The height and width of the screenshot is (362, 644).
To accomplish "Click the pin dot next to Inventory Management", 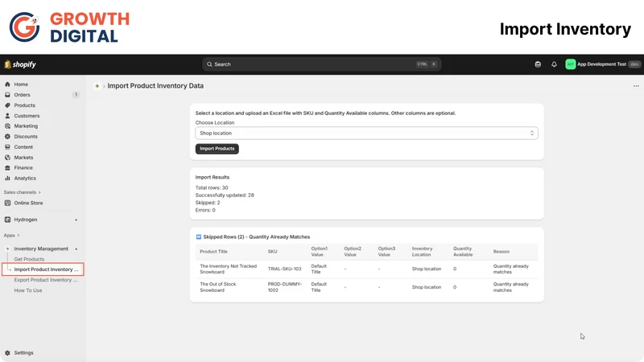I will point(76,249).
